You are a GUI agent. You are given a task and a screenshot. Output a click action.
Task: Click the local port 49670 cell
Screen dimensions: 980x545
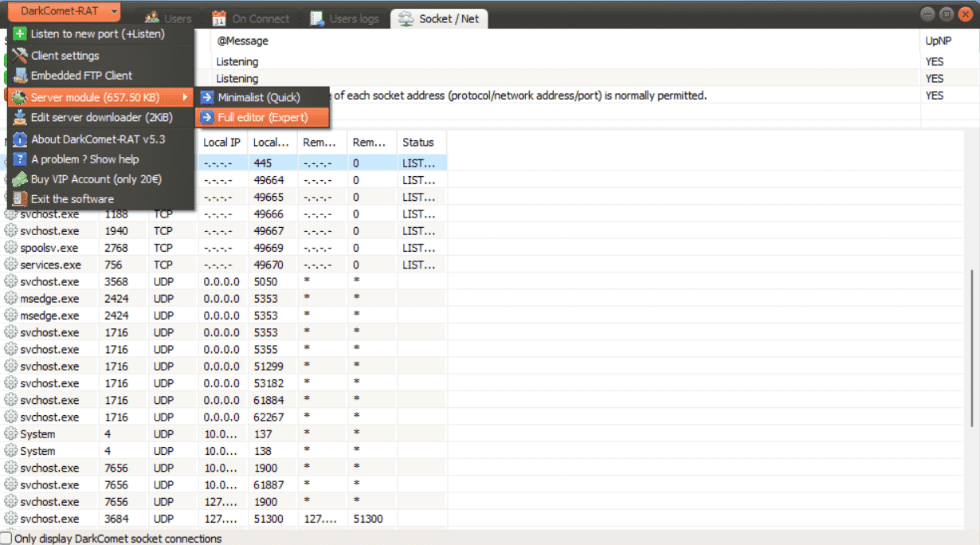point(273,265)
